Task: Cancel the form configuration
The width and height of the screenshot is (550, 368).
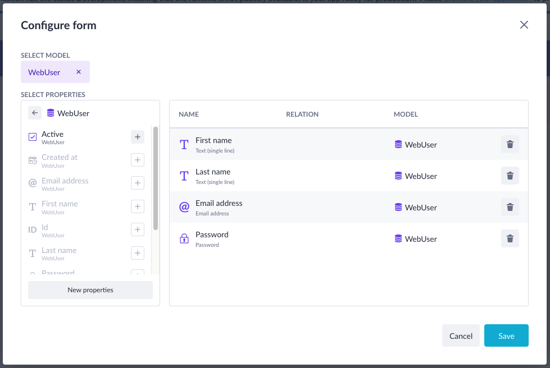Action: pyautogui.click(x=461, y=336)
